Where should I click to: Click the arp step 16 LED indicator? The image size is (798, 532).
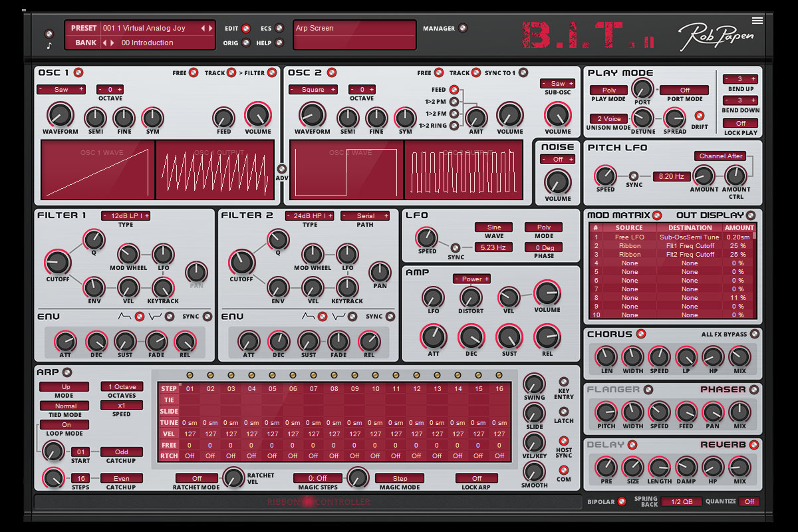(x=499, y=375)
